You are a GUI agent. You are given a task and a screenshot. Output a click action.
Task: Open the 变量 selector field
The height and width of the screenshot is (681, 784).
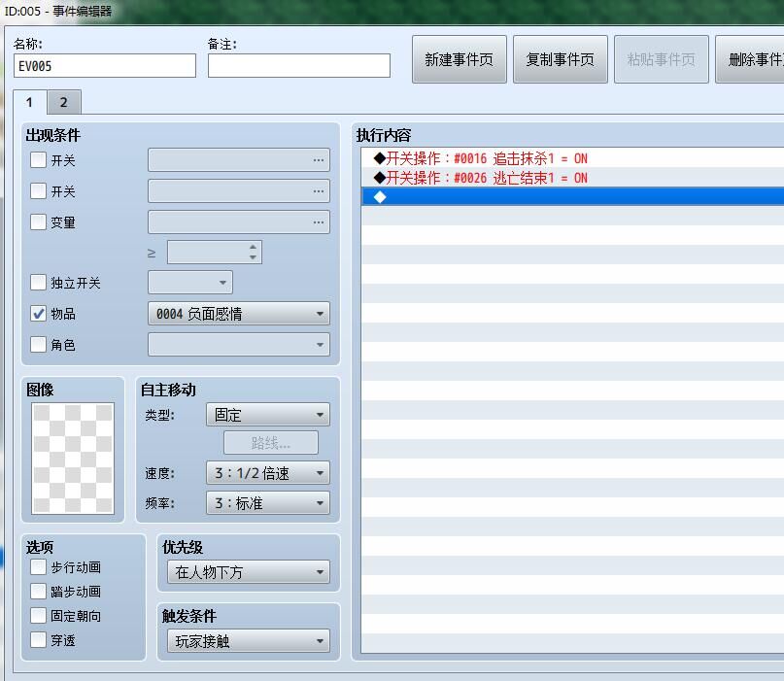pos(238,222)
